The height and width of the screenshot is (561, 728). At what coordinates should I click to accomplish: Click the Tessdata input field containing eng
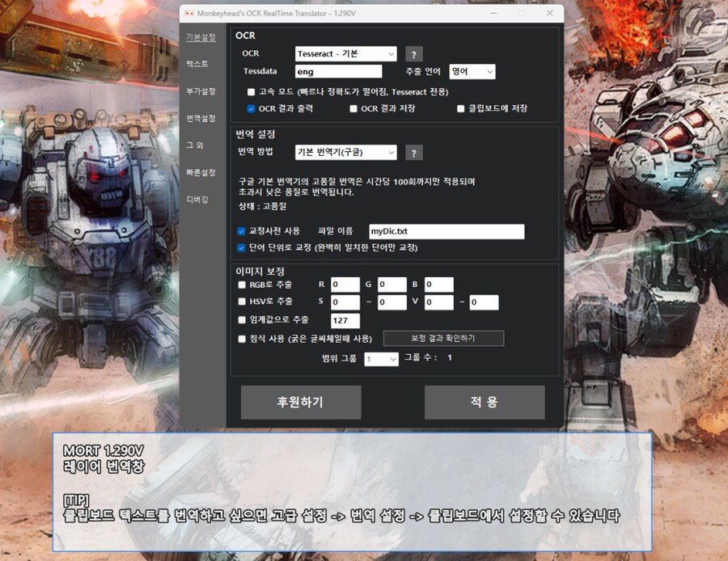click(x=338, y=71)
